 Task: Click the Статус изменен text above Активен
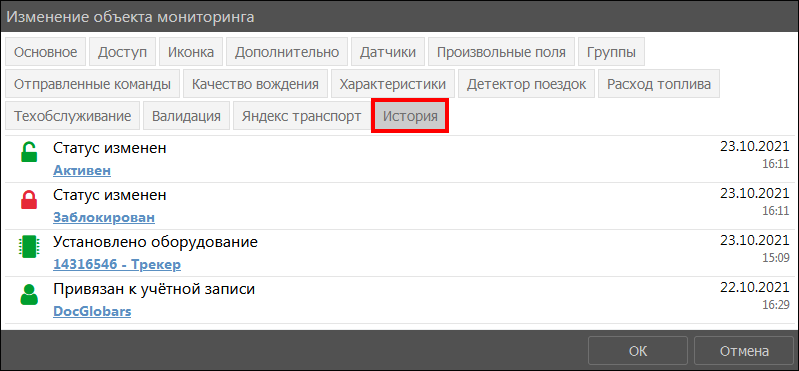click(110, 148)
